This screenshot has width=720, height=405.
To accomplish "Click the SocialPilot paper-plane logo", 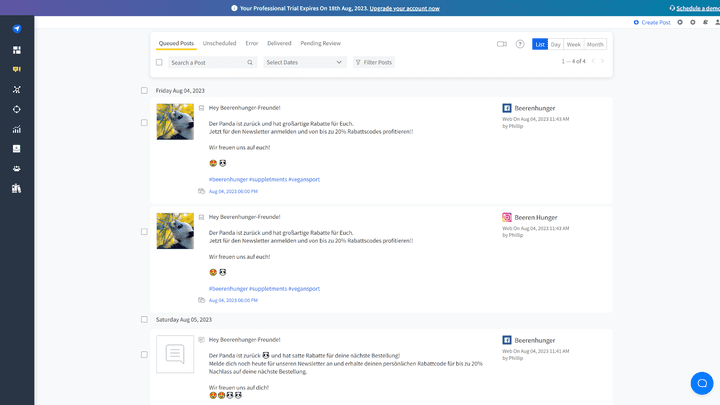I will click(17, 28).
